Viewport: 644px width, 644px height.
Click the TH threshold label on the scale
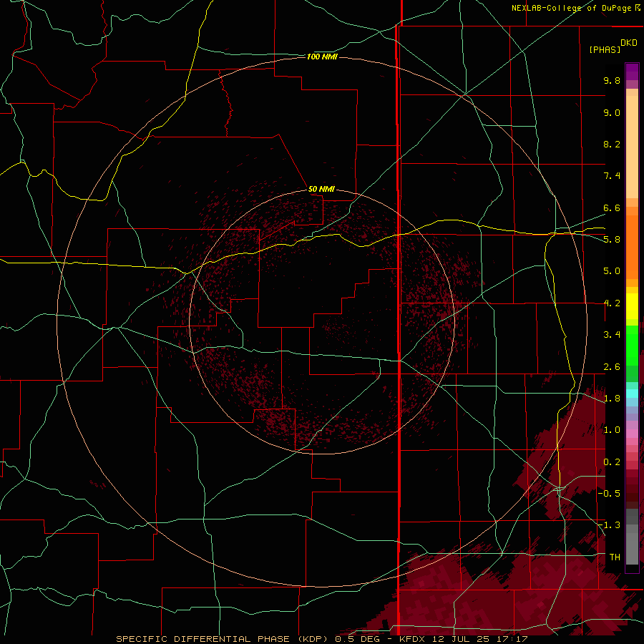[x=615, y=557]
